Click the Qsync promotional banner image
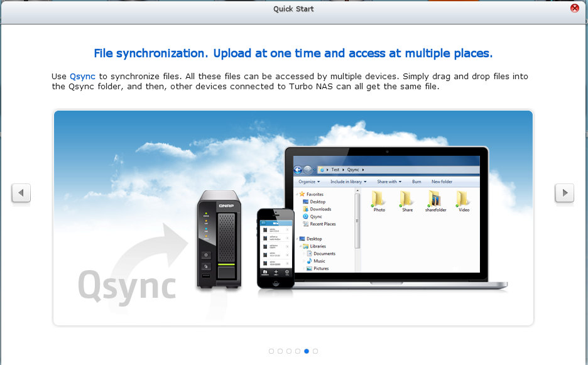588x365 pixels. click(x=293, y=217)
